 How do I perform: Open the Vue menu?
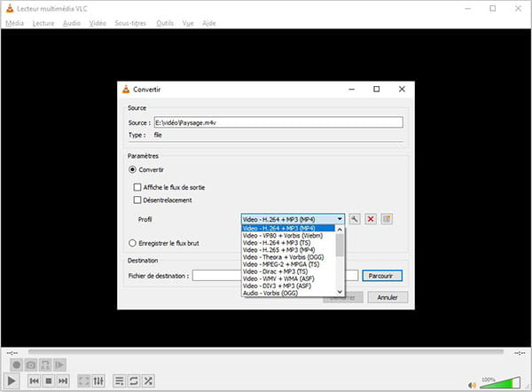click(188, 23)
